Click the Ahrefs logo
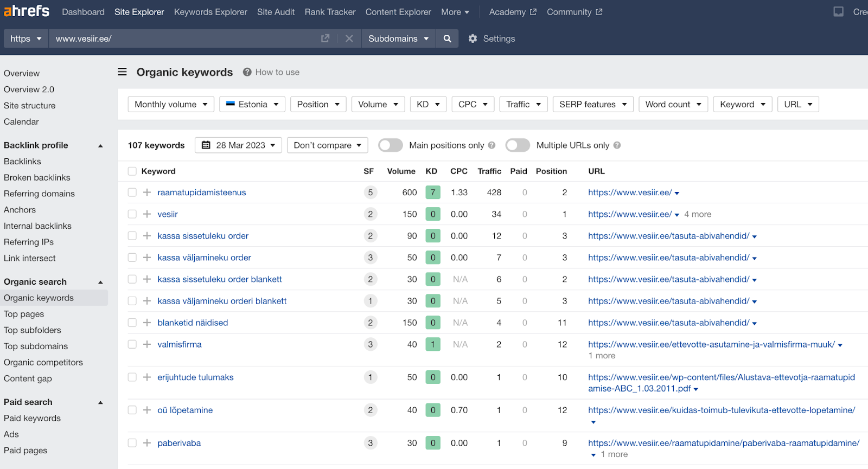Image resolution: width=868 pixels, height=469 pixels. pos(26,11)
